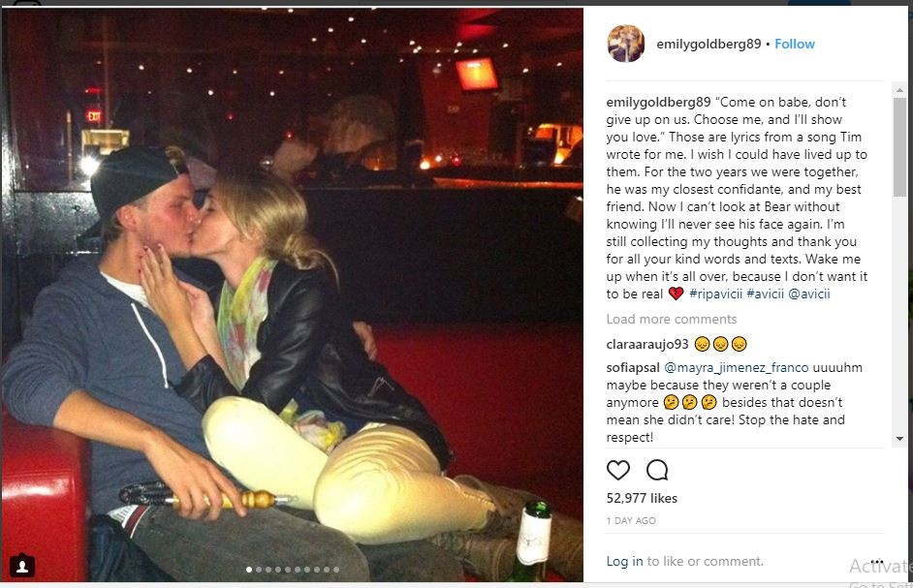This screenshot has height=588, width=913.
Task: Visit the @avicii mention
Action: 808,294
